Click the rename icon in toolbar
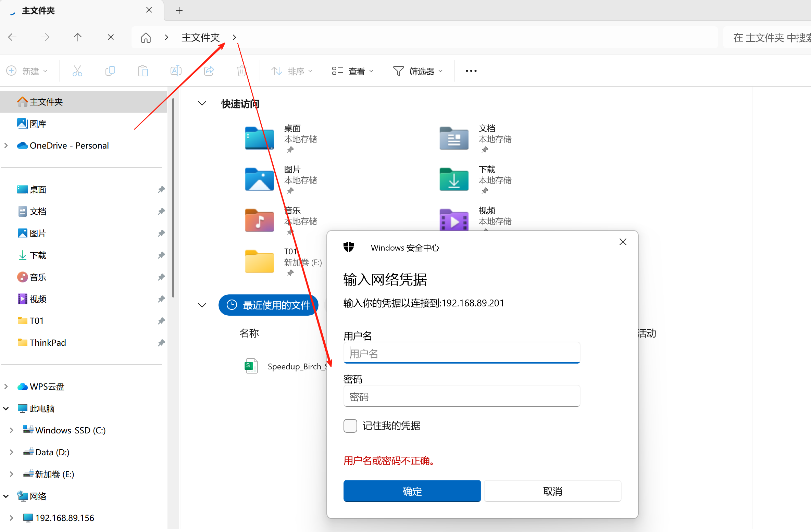811x532 pixels. click(176, 71)
